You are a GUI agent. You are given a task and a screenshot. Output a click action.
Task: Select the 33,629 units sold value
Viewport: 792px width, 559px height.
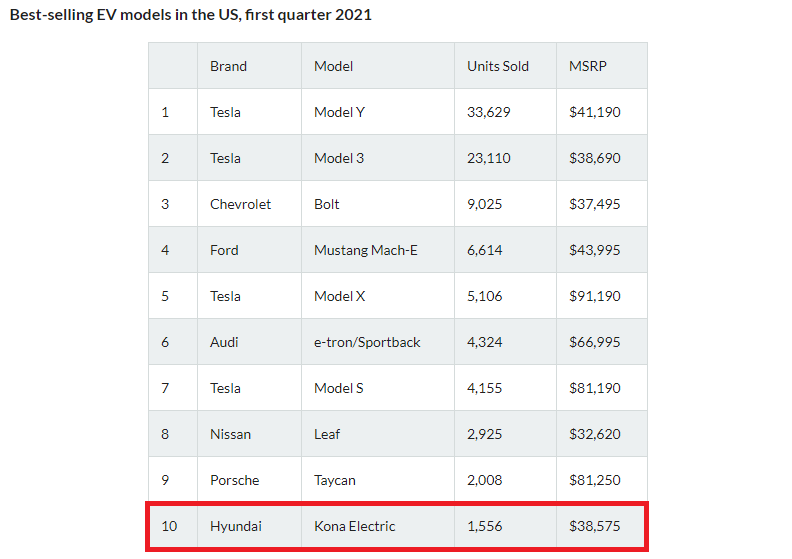[x=488, y=112]
